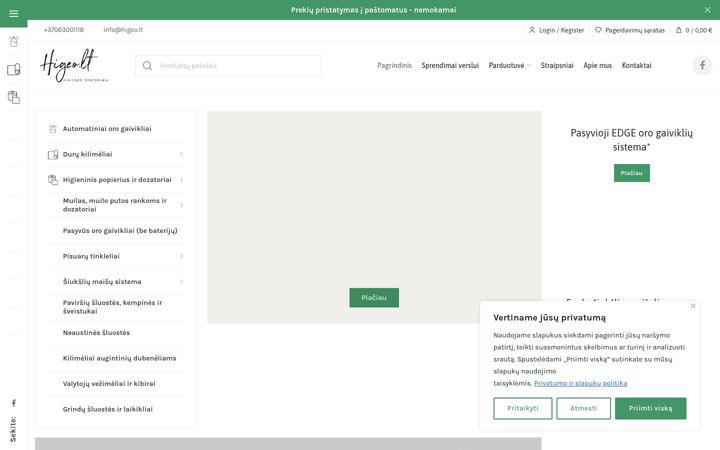
Task: Click Atmesti to reject cookies
Action: 583,408
